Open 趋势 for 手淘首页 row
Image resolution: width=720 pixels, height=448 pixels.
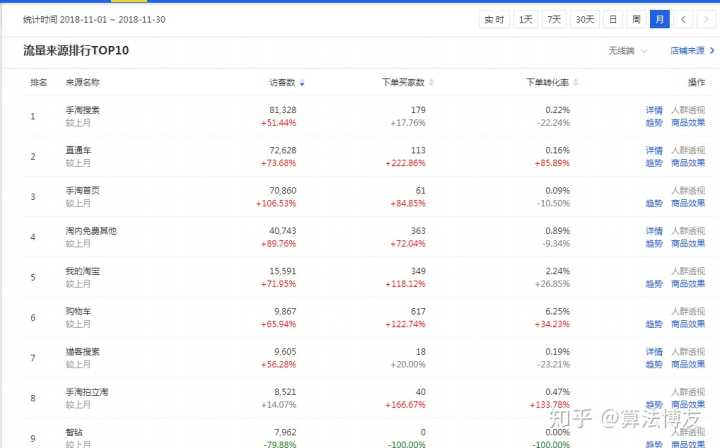pos(654,203)
